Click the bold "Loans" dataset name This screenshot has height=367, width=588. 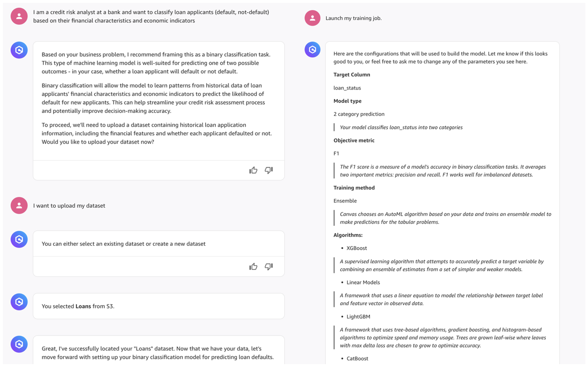[x=83, y=306]
